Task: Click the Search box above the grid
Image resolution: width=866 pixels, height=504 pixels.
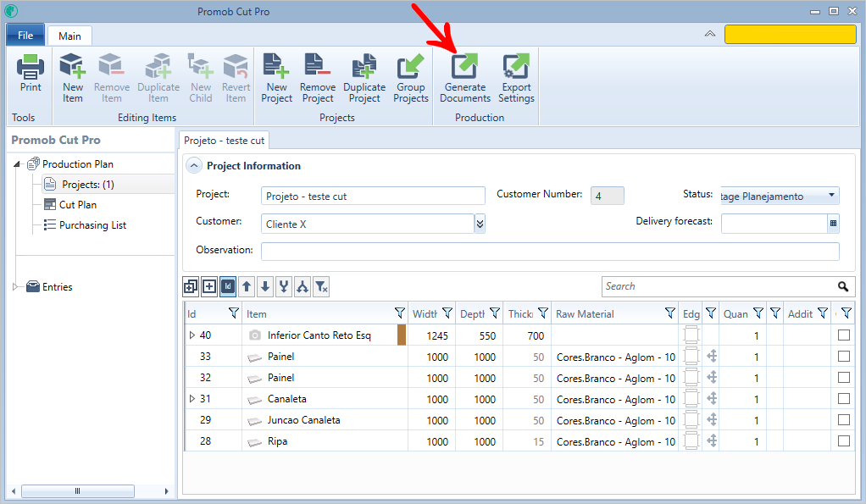Action: 718,286
